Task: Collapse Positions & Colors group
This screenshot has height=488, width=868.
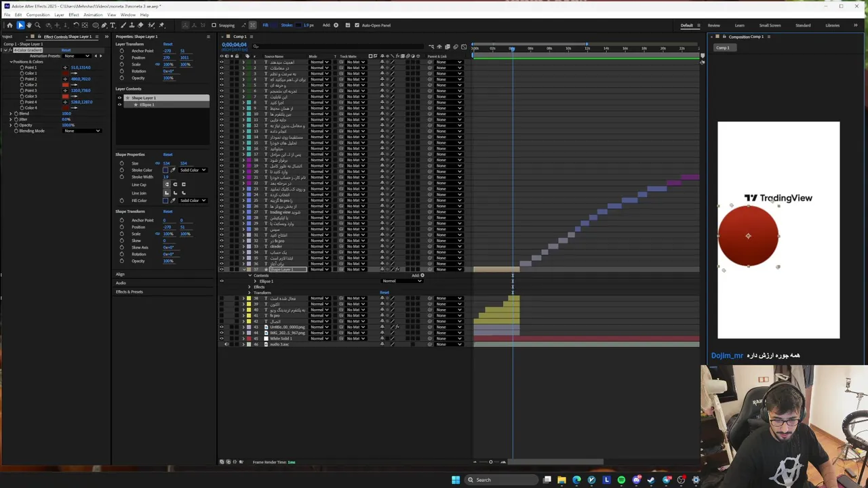Action: click(x=11, y=62)
